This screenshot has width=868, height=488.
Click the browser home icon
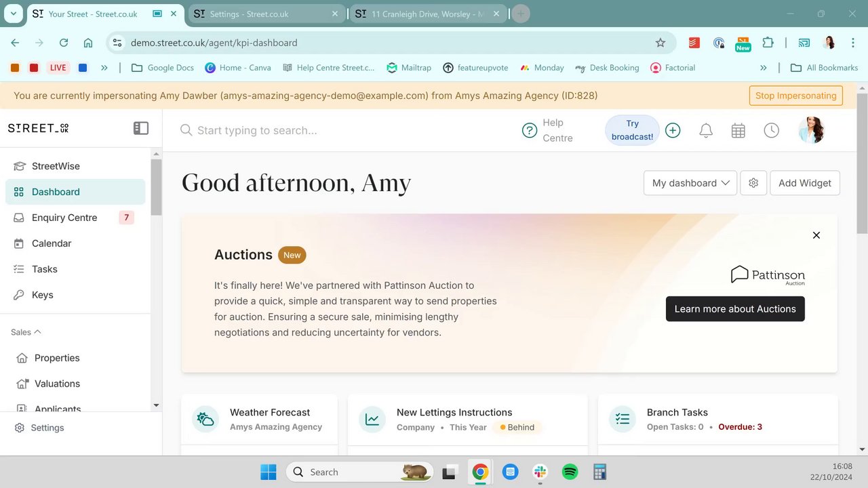tap(88, 43)
